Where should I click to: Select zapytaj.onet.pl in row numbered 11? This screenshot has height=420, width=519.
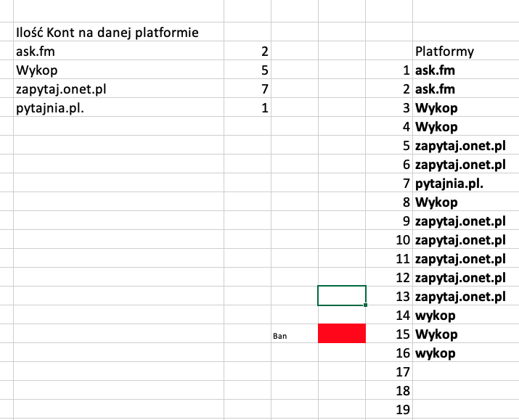466,258
